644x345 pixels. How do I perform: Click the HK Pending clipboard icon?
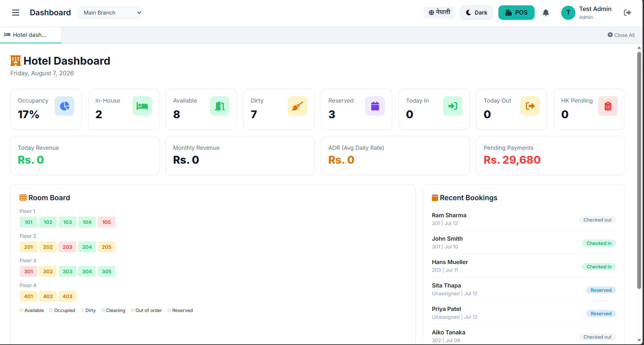coord(608,106)
